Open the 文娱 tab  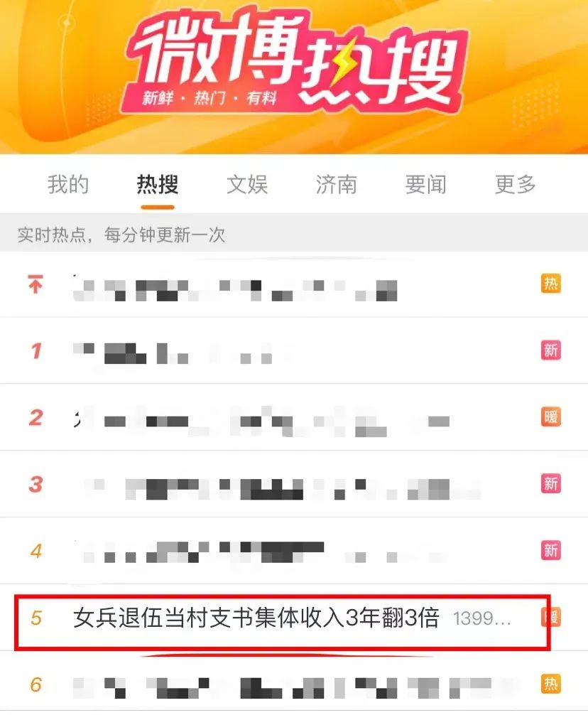pyautogui.click(x=247, y=184)
